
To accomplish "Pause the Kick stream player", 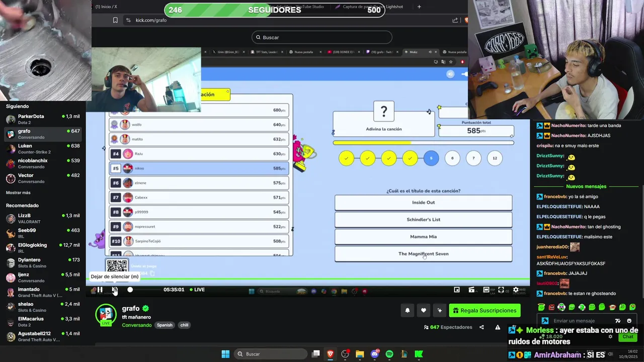I will 100,290.
